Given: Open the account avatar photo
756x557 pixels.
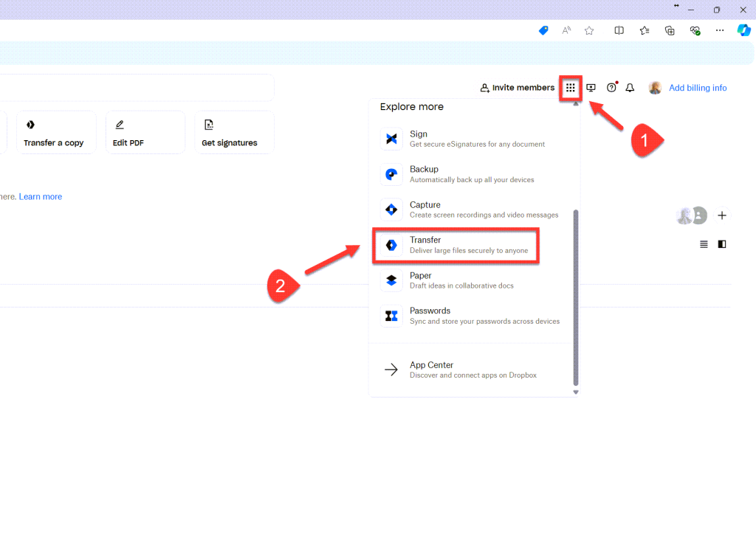Looking at the screenshot, I should coord(655,88).
